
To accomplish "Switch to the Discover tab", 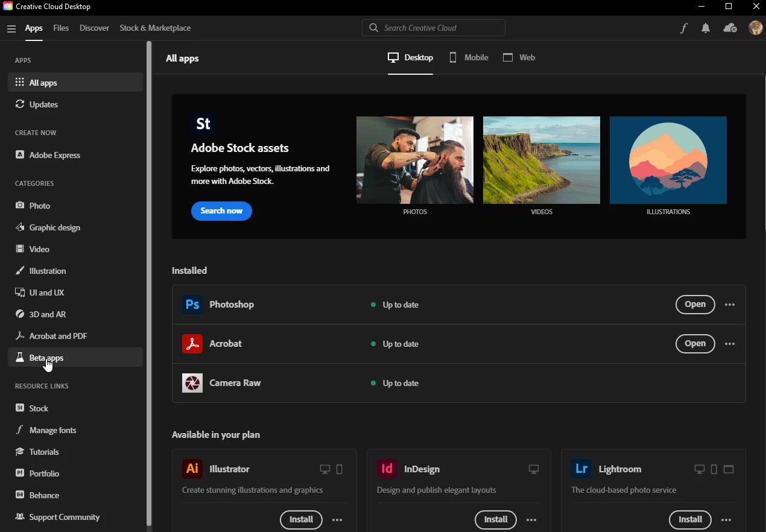I will pyautogui.click(x=95, y=28).
